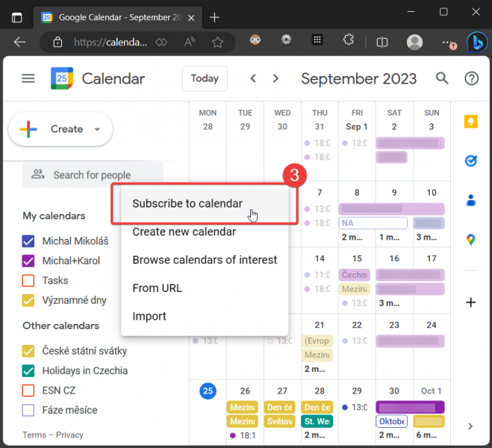This screenshot has width=492, height=448.
Task: Select Subscribe to calendar menu entry
Action: coord(187,204)
